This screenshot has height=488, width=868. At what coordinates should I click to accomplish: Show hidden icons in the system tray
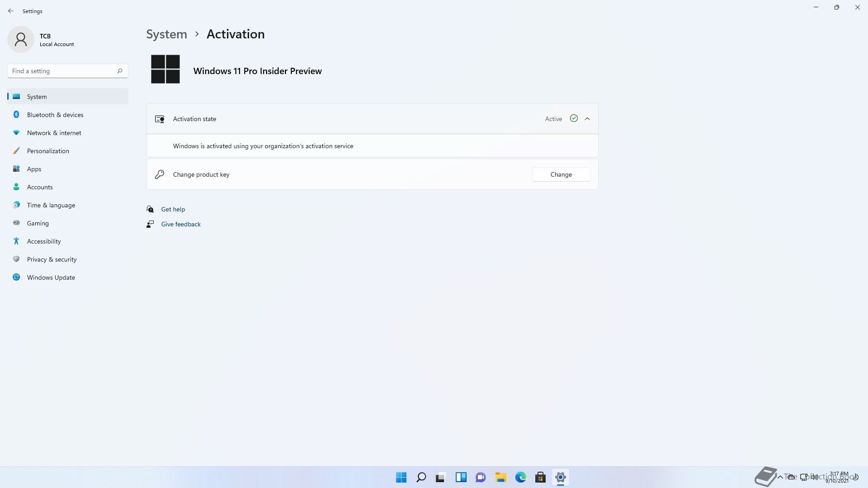coord(780,477)
